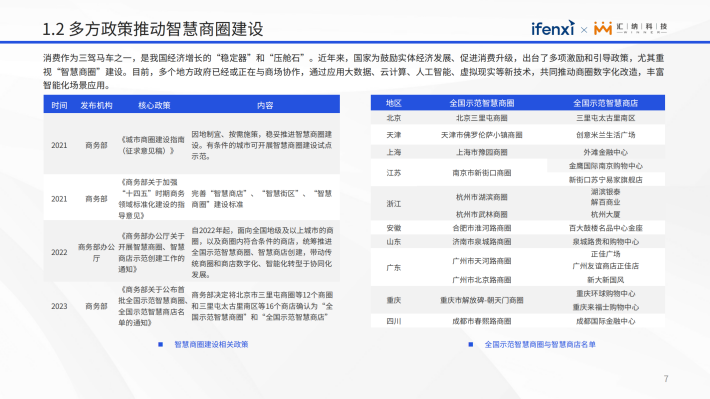The image size is (710, 399).
Task: Click the 汇纳科技 orange logo
Action: pos(630,28)
